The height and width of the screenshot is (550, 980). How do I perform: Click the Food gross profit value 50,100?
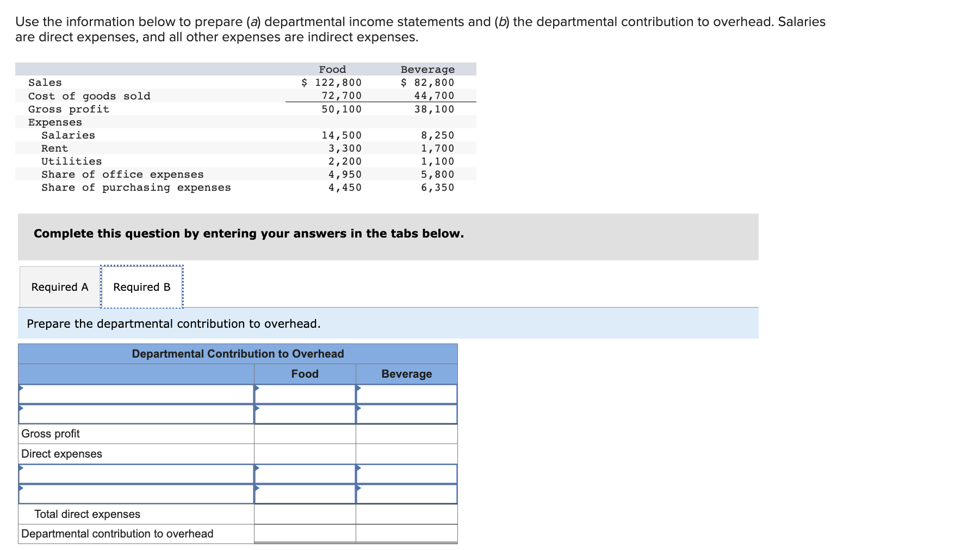pos(342,109)
